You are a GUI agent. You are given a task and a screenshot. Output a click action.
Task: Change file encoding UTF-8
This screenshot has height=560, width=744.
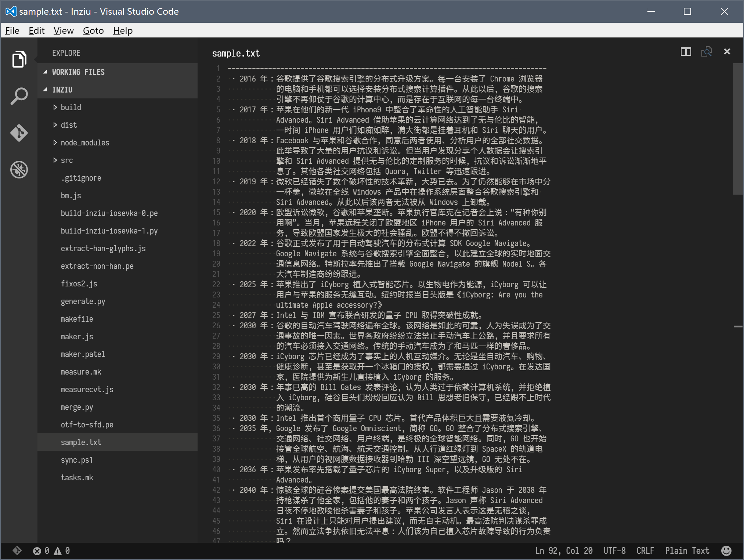(x=614, y=550)
